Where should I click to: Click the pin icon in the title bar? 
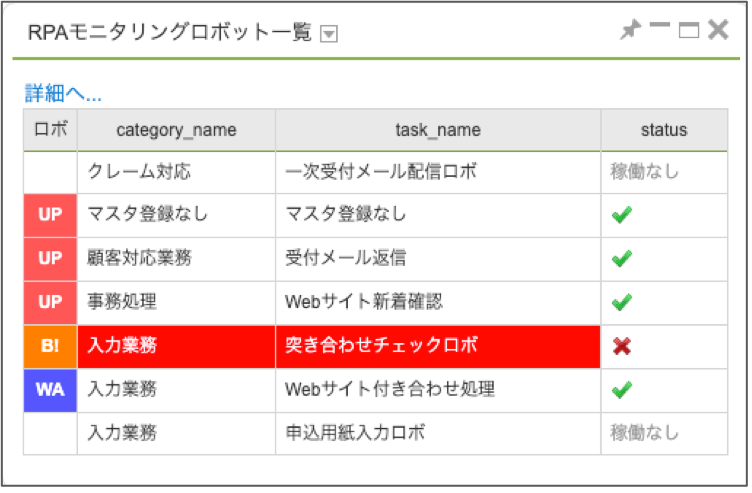630,31
